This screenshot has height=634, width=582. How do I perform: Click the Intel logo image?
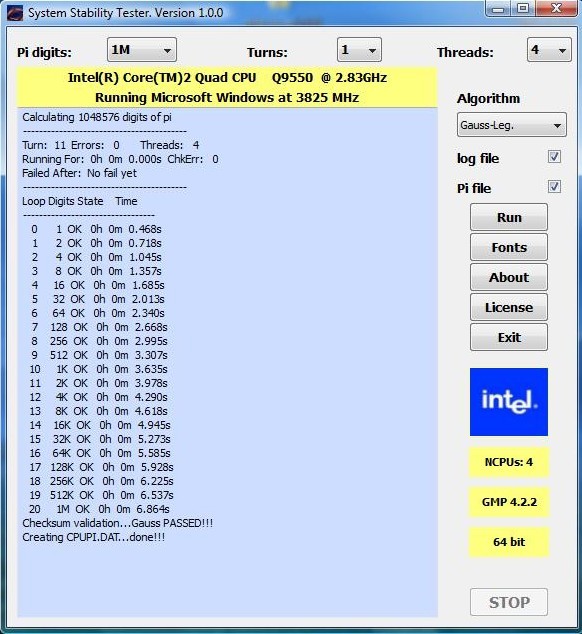point(509,402)
